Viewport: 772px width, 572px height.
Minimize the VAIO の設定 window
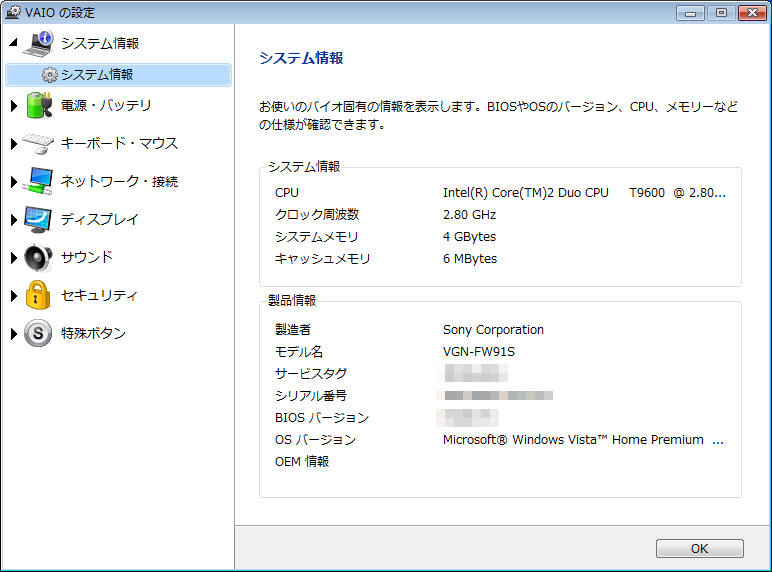coord(690,13)
